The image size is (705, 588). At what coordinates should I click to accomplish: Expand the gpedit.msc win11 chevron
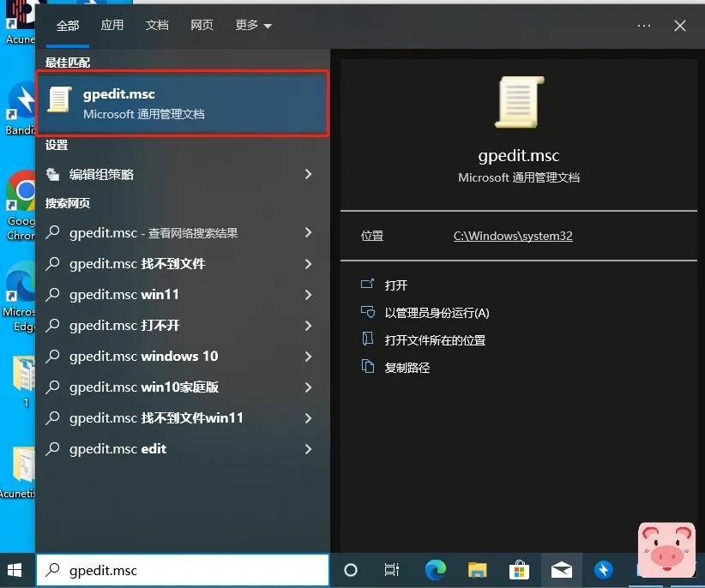click(309, 295)
